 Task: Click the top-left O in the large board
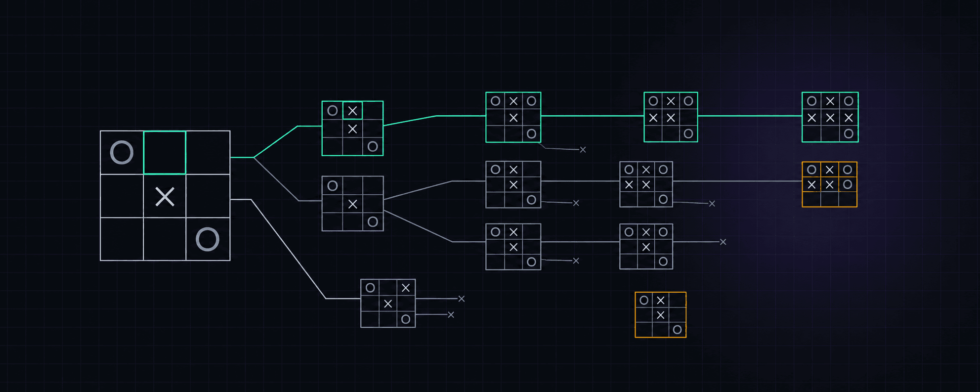(x=122, y=152)
